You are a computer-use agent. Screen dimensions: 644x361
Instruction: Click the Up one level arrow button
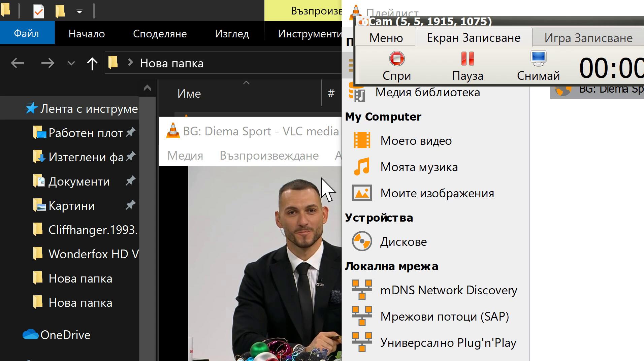[92, 63]
